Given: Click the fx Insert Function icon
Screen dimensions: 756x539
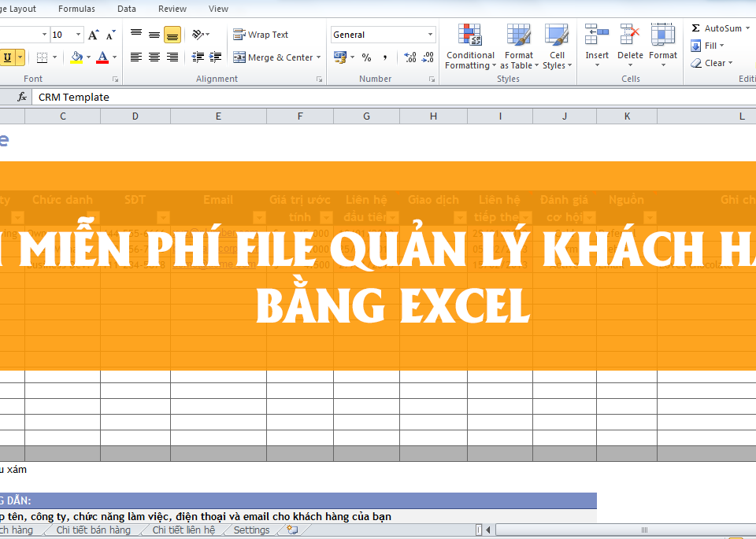Looking at the screenshot, I should [22, 98].
